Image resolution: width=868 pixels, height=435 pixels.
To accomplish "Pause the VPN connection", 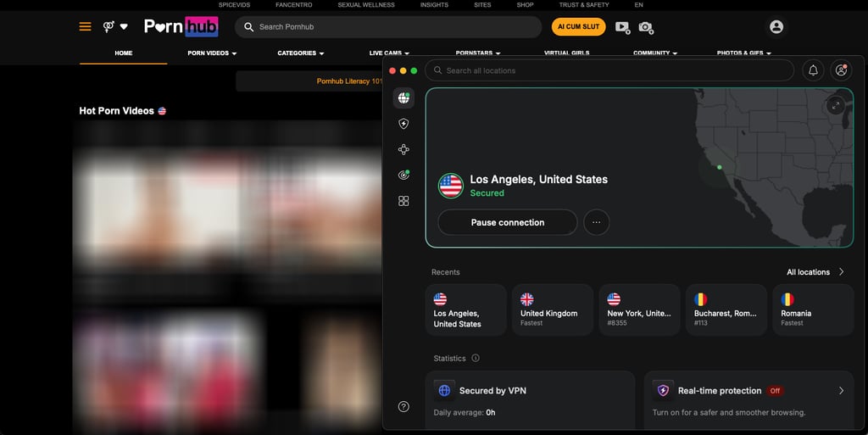I will tap(508, 222).
